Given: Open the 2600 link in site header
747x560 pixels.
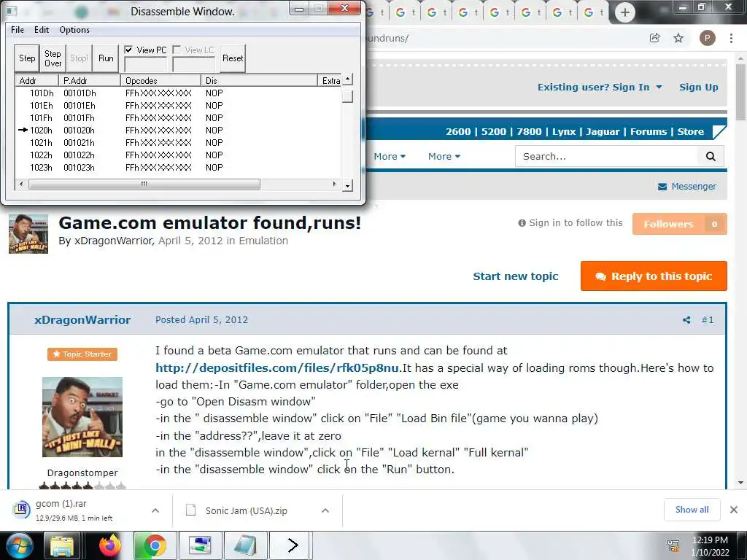Looking at the screenshot, I should point(458,132).
